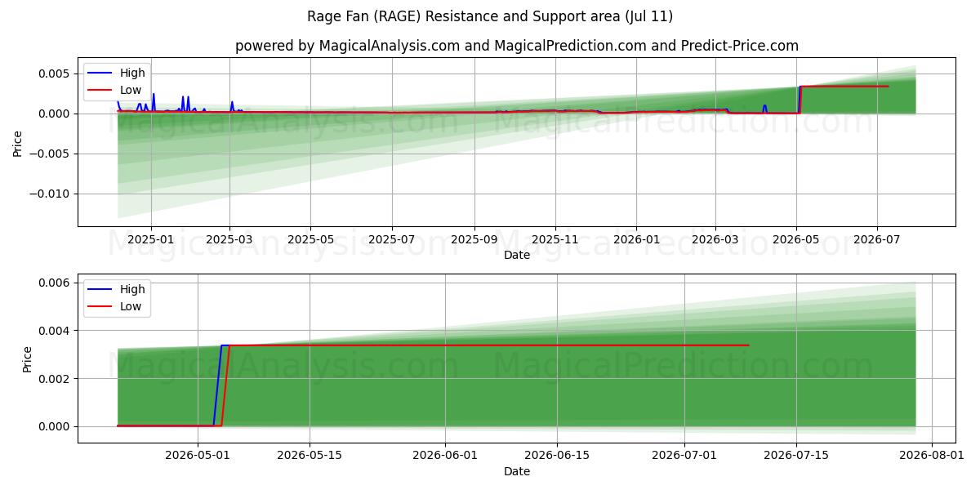Click the '2026-05-01' tick label
This screenshot has height=490, width=980.
(x=199, y=457)
